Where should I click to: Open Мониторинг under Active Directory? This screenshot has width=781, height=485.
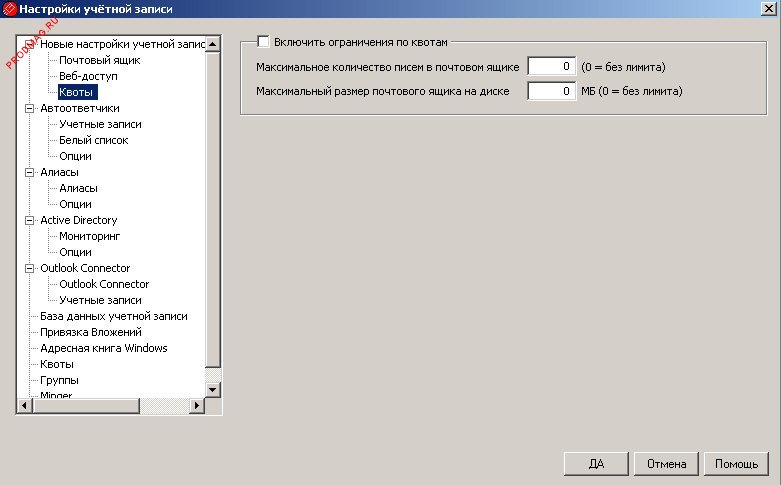tap(89, 236)
